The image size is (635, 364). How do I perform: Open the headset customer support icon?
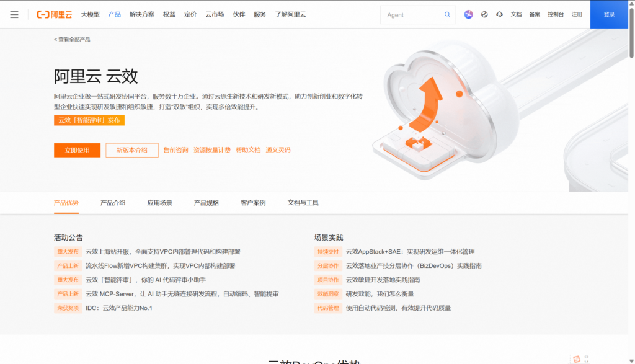click(499, 14)
